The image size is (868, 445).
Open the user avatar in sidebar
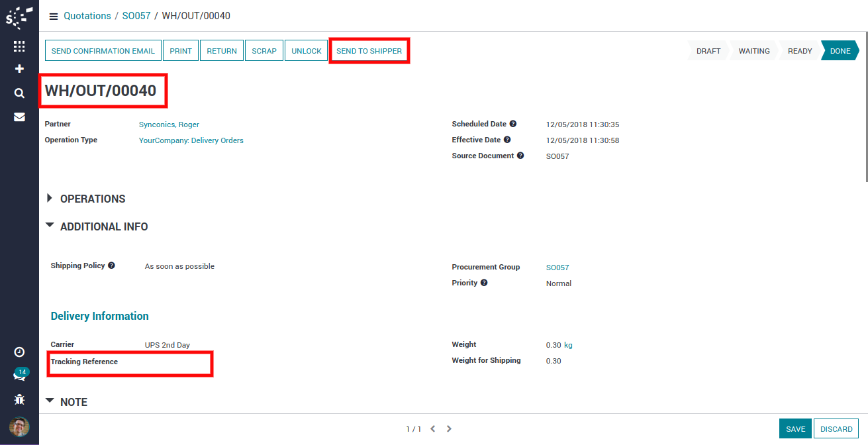(19, 426)
